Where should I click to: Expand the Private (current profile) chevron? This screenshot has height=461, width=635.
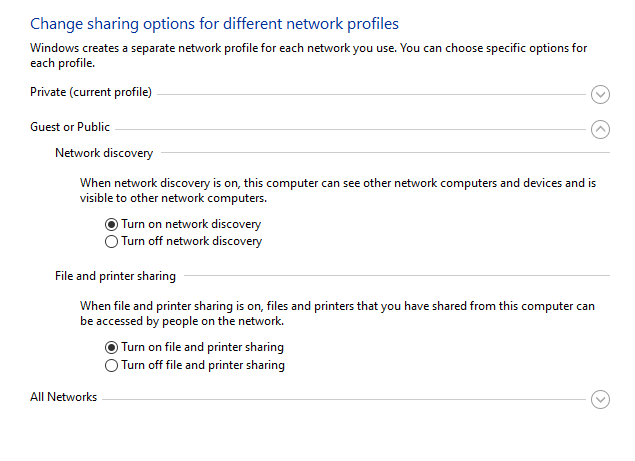pos(600,94)
